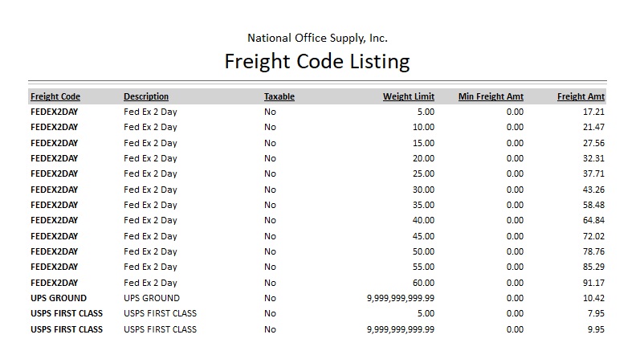This screenshot has height=355, width=644.
Task: Click the Taxable column header
Action: pyautogui.click(x=279, y=97)
